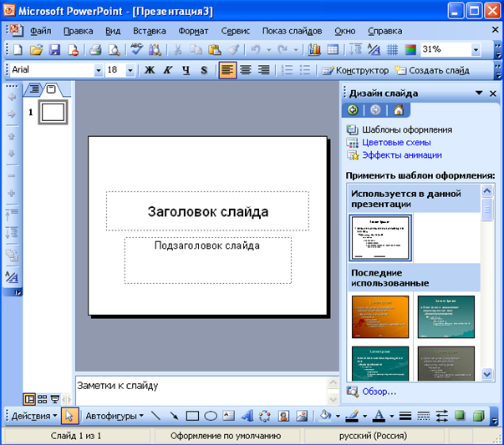Apply bulleted list formatting

305,70
